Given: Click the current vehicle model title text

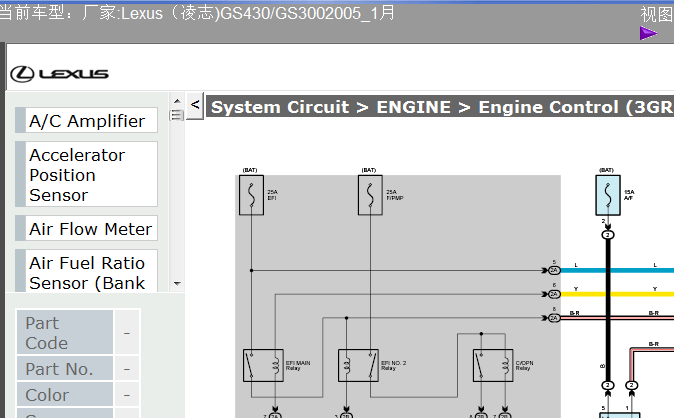Looking at the screenshot, I should tap(197, 13).
